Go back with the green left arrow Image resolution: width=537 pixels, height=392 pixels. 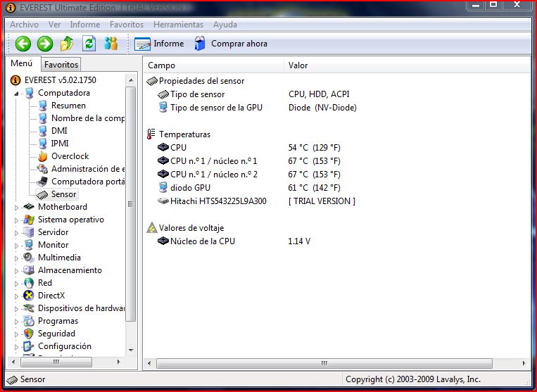click(x=23, y=44)
